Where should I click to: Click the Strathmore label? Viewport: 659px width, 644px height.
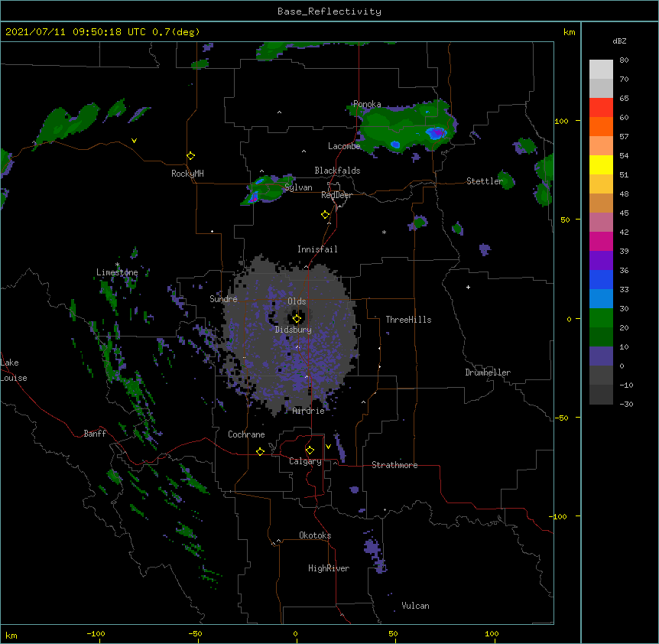394,465
